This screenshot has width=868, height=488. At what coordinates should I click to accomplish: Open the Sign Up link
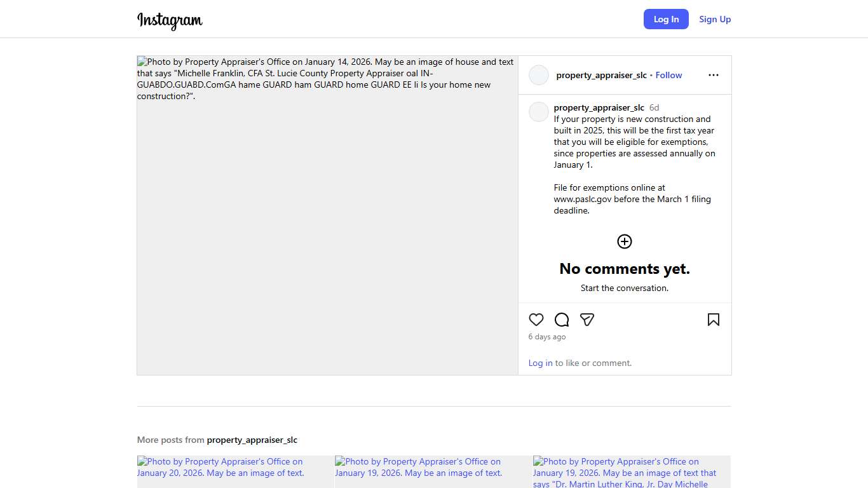tap(715, 19)
